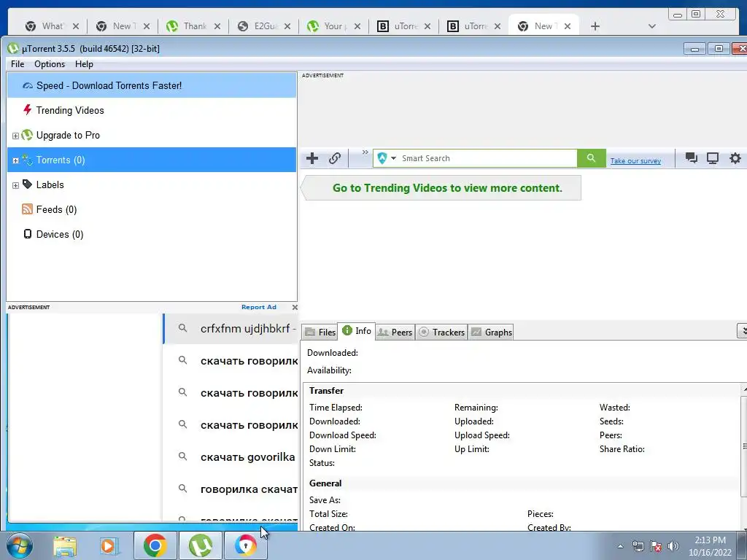Expand the toolbar chevron overflow
747x560 pixels.
coord(365,152)
